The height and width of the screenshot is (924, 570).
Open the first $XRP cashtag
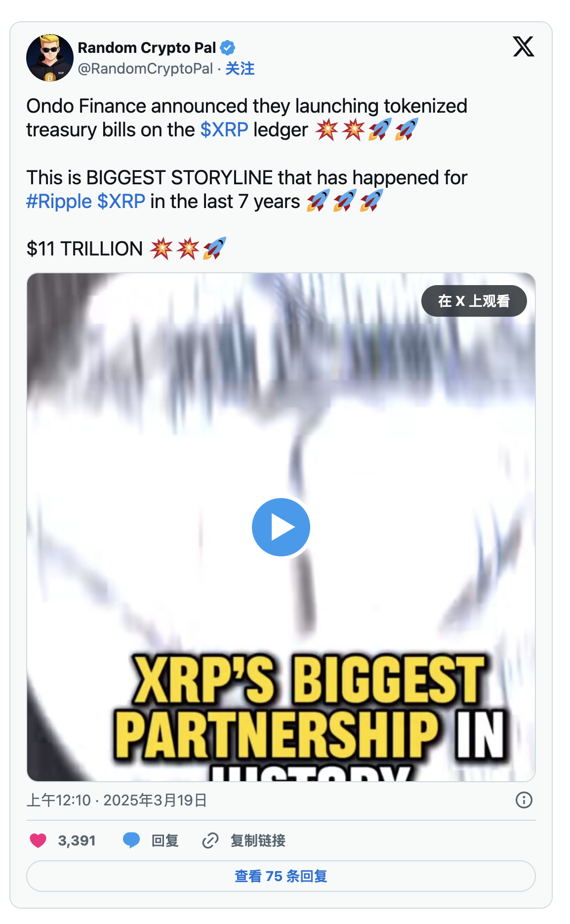(x=224, y=129)
